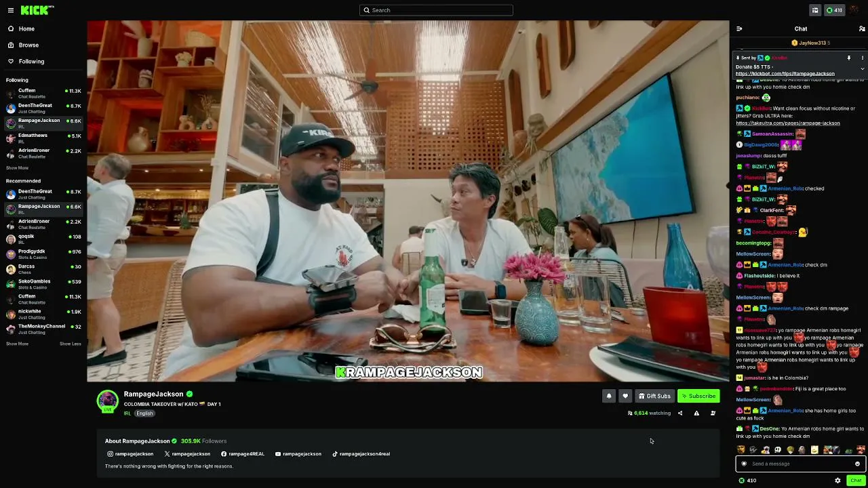The width and height of the screenshot is (868, 488).
Task: Click username jumastar in chat
Action: 754,378
